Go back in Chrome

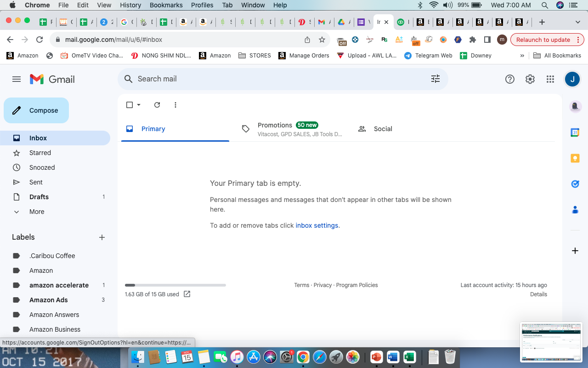tap(10, 40)
